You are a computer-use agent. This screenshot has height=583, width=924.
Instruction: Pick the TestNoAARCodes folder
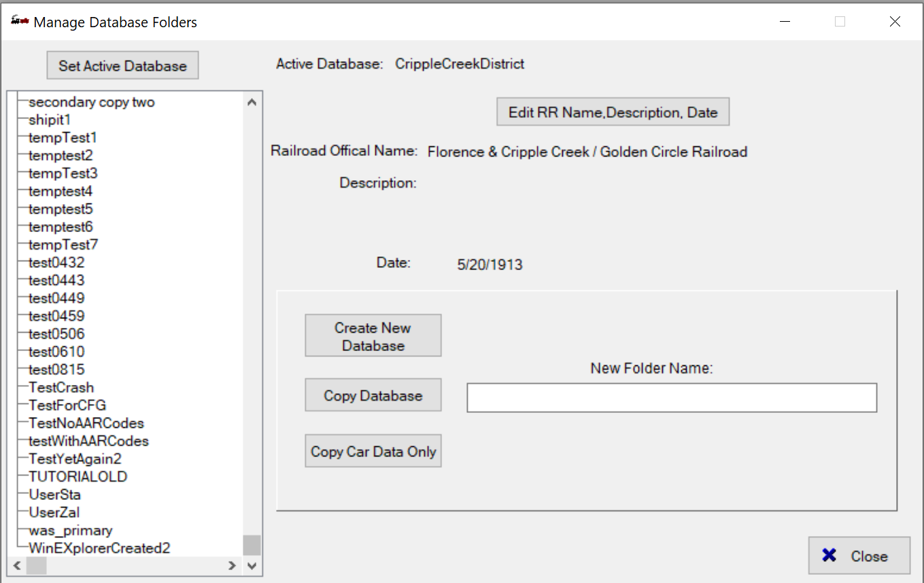[86, 423]
